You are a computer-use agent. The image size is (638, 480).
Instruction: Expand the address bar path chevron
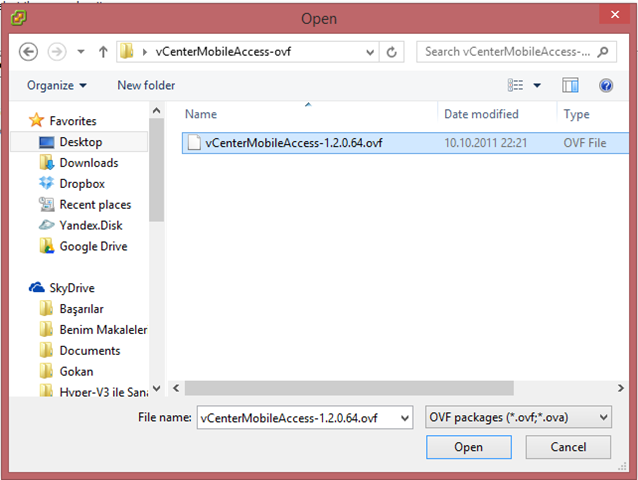tap(144, 52)
